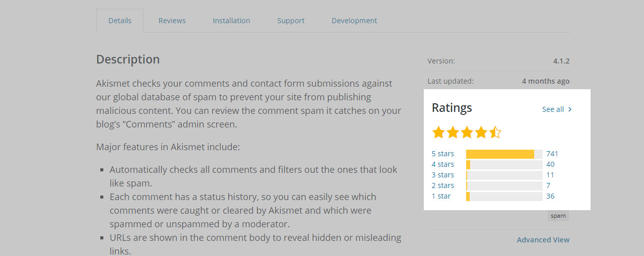Click the 40 ratings count

(x=550, y=164)
